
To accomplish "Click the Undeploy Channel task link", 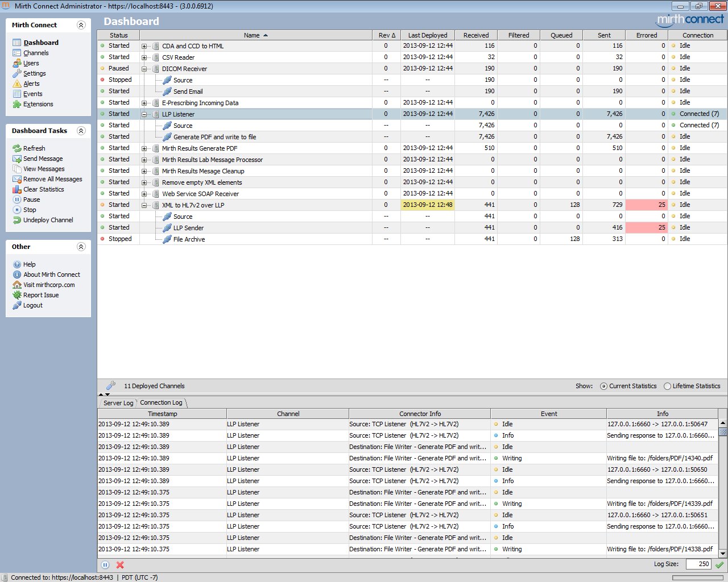I will (x=48, y=220).
